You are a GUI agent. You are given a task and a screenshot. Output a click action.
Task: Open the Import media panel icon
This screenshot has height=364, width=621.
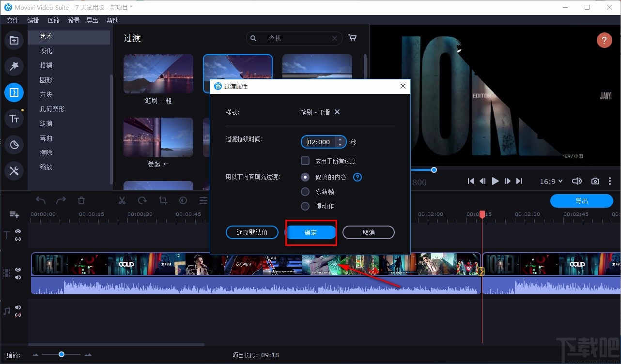[x=14, y=40]
